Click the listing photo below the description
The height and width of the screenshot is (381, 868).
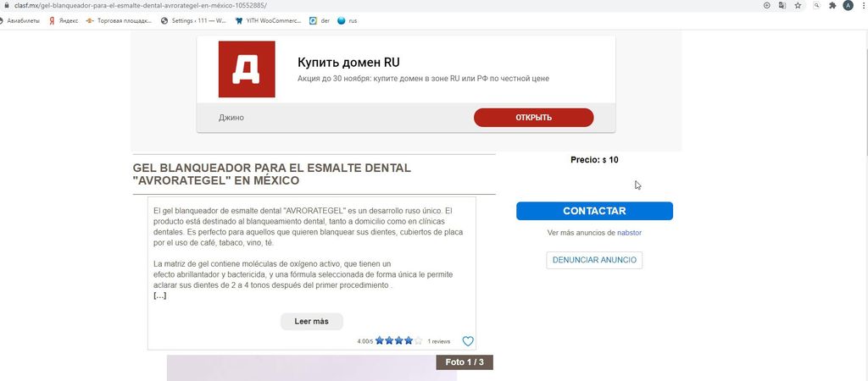pyautogui.click(x=312, y=368)
